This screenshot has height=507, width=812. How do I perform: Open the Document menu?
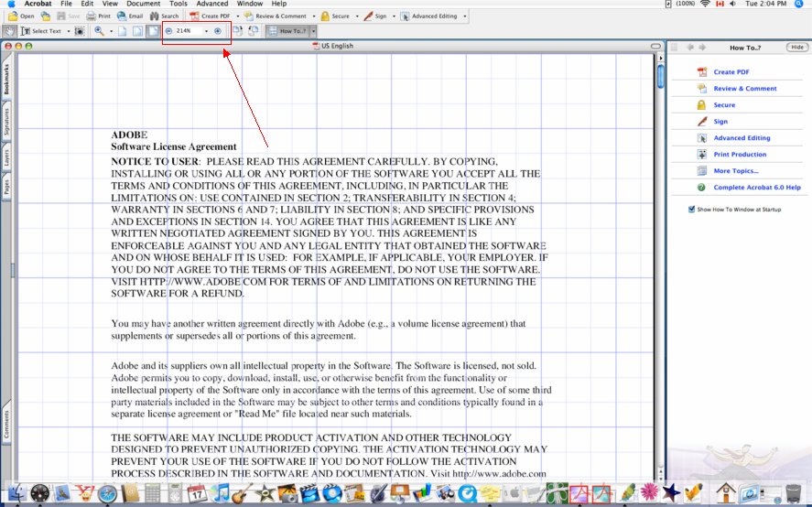(143, 4)
